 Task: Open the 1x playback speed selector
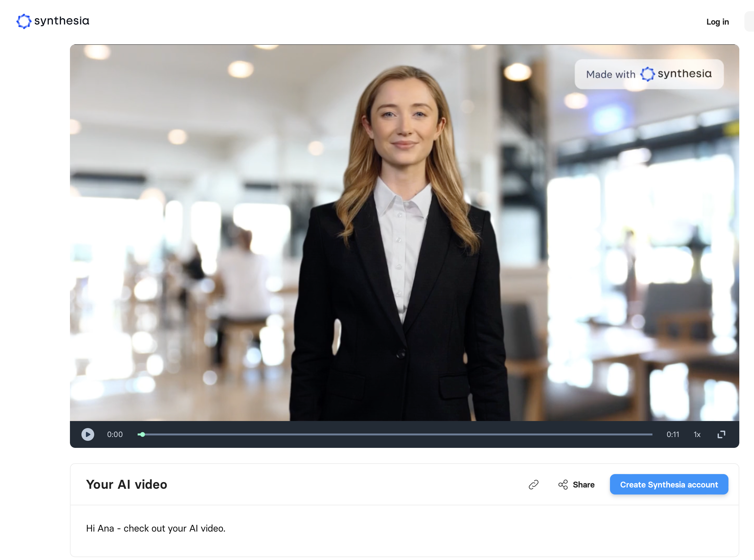click(x=697, y=434)
